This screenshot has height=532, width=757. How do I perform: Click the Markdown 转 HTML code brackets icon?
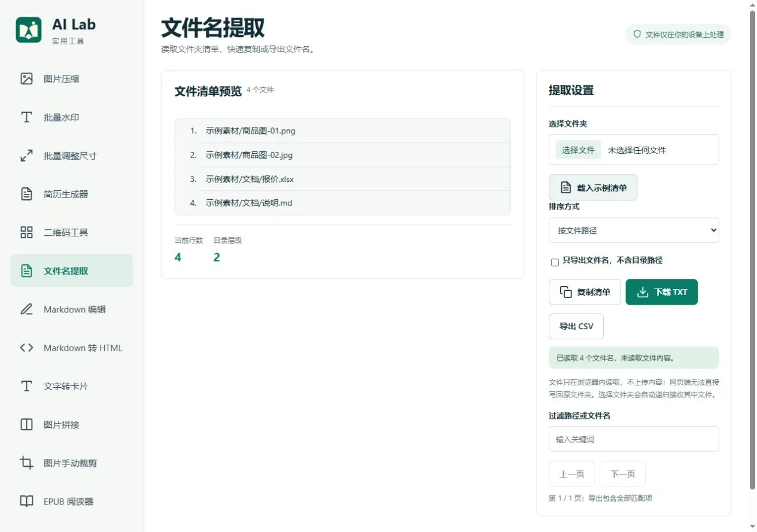click(26, 348)
